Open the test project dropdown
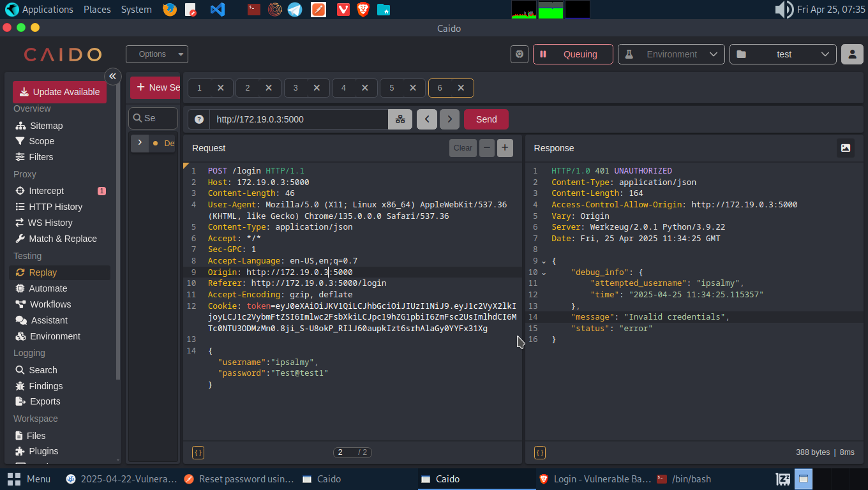This screenshot has width=868, height=490. pyautogui.click(x=783, y=54)
